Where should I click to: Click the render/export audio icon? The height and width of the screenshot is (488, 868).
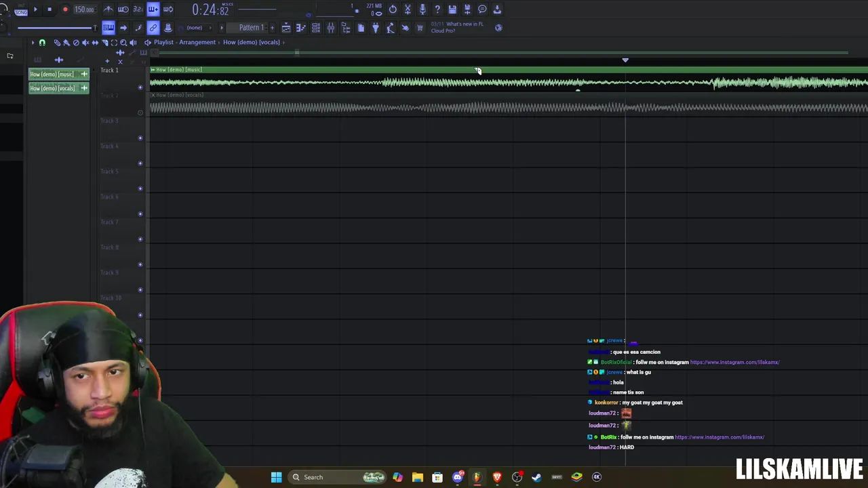pos(467,9)
